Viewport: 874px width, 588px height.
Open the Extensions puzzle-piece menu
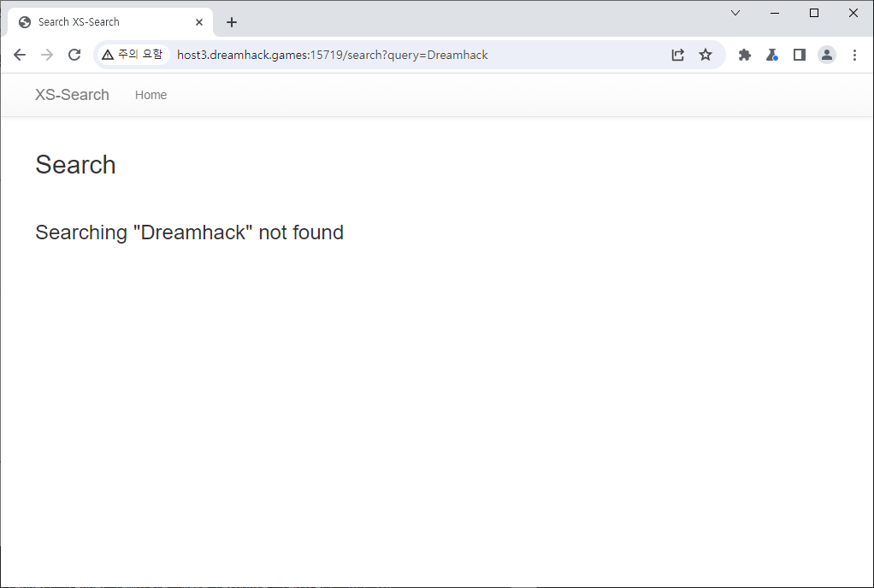(x=745, y=55)
